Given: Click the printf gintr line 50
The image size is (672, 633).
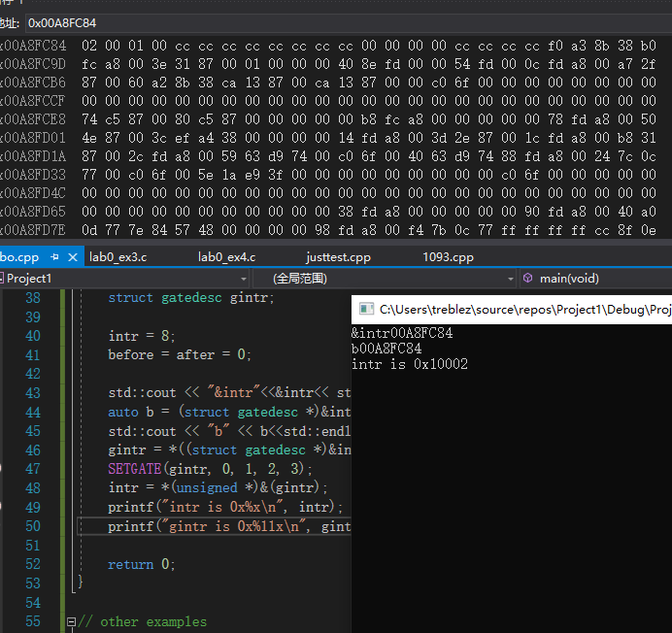Looking at the screenshot, I should pos(229,526).
